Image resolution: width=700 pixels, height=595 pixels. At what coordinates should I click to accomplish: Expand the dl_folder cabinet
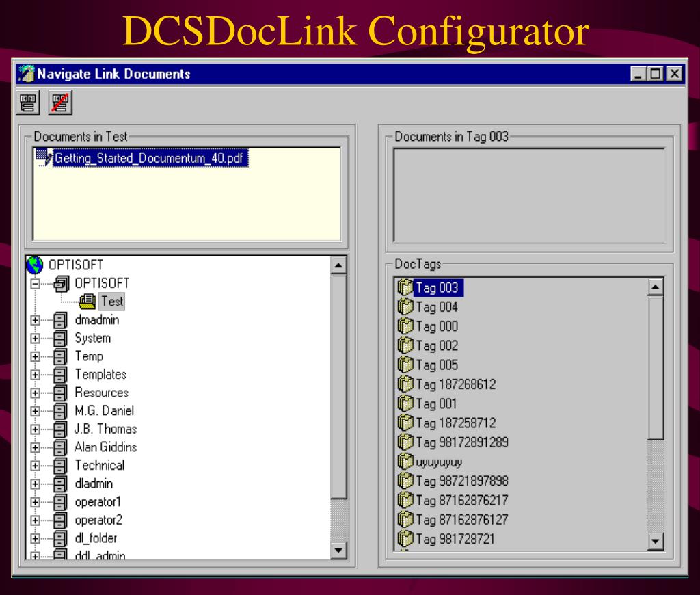[36, 539]
